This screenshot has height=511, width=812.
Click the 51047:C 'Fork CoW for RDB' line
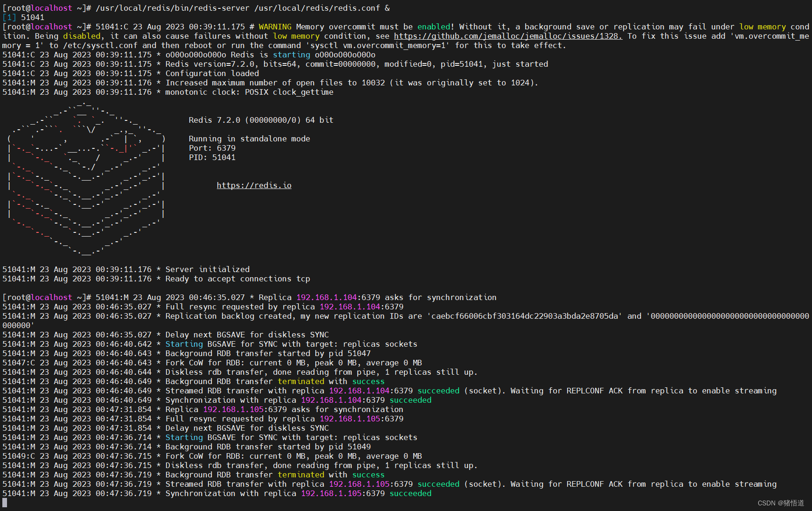(x=212, y=363)
